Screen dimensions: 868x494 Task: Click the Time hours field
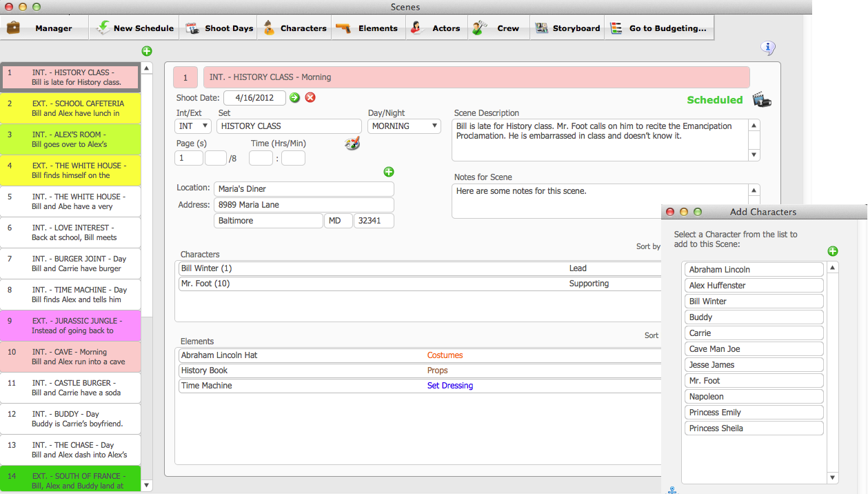click(261, 158)
